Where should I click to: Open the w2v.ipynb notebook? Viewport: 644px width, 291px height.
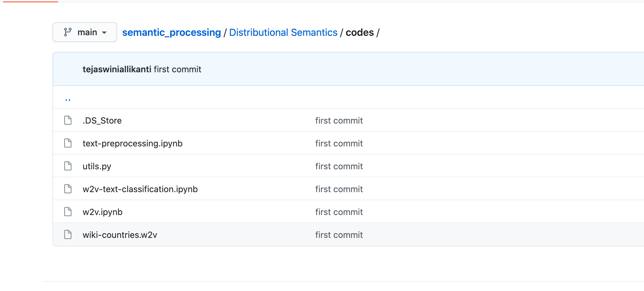click(x=102, y=212)
